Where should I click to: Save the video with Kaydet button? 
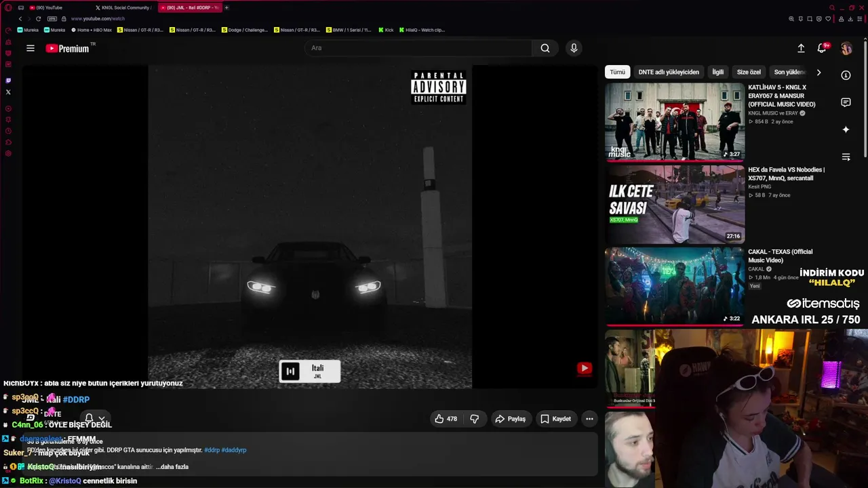tap(555, 419)
